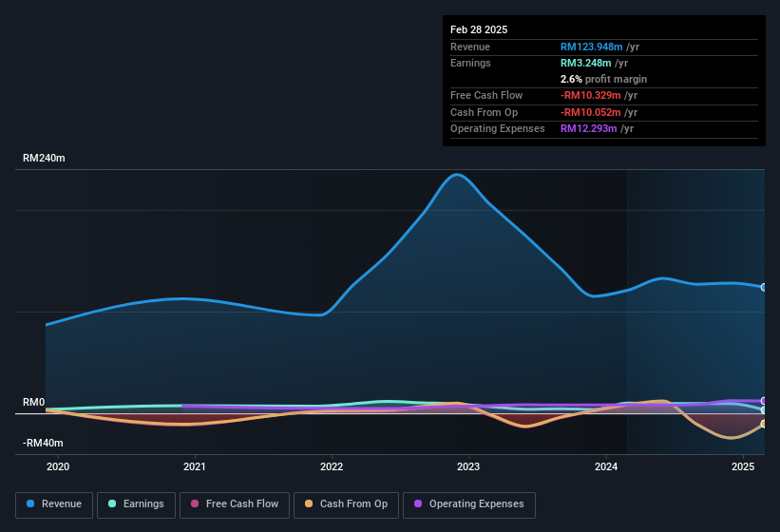Click the 2024 axis label

606,466
